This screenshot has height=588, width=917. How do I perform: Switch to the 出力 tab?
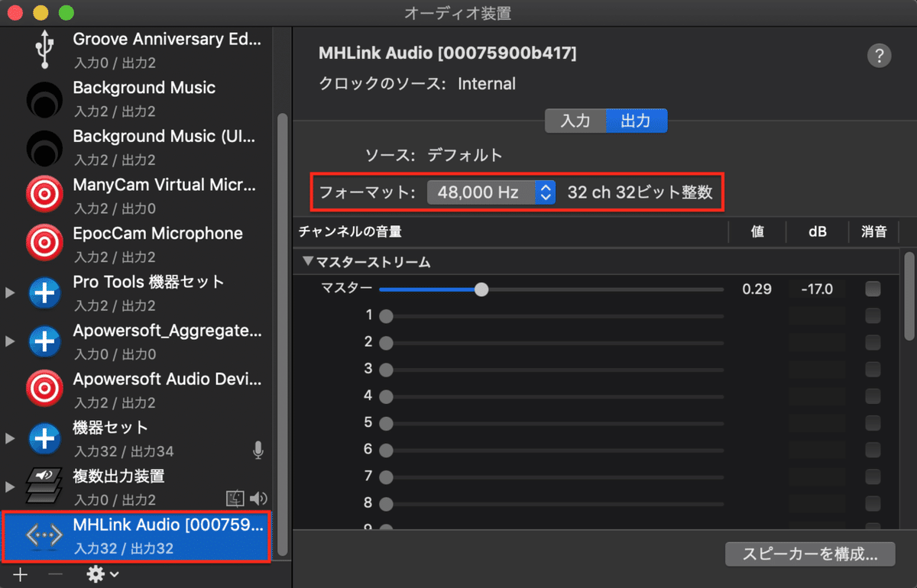[637, 121]
